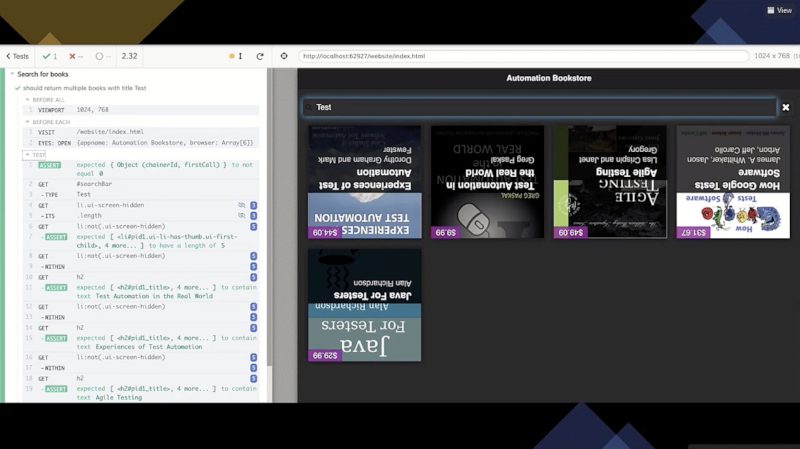
Task: Open the View button at top right
Action: point(778,10)
